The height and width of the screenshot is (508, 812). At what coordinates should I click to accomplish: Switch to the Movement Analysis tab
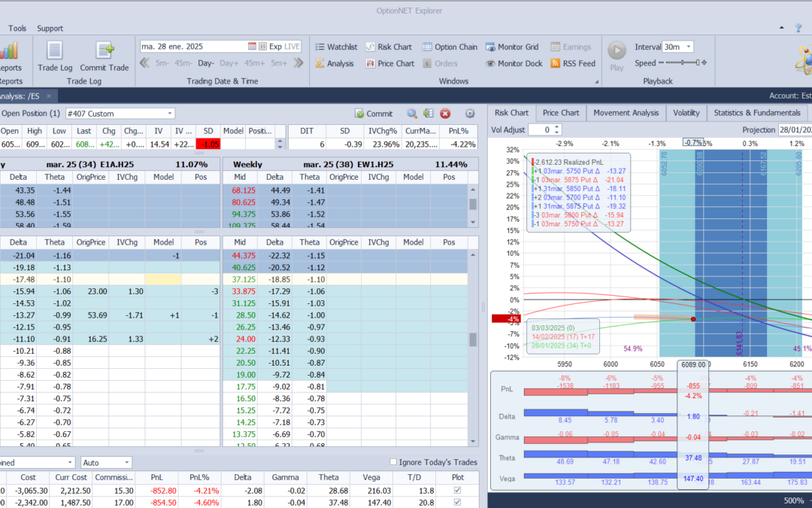click(x=626, y=112)
